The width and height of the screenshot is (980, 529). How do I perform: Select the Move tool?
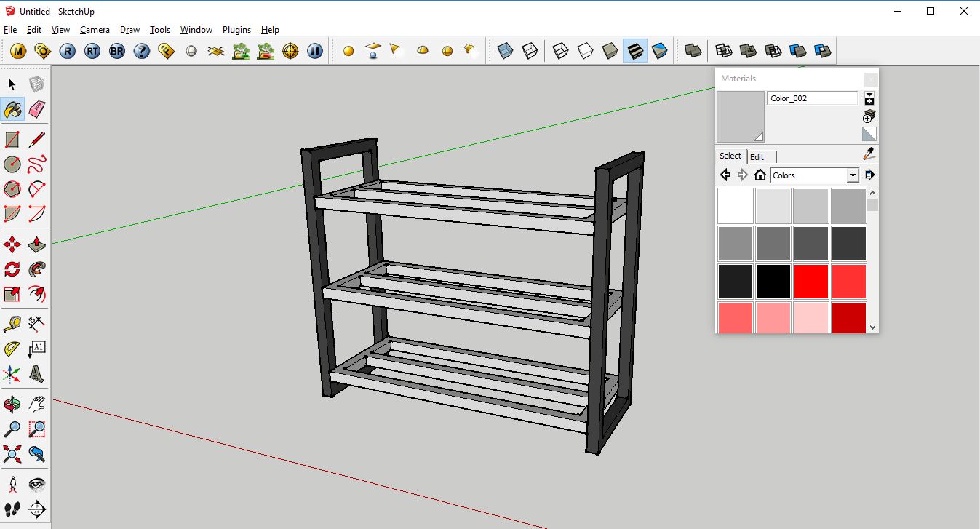point(12,244)
